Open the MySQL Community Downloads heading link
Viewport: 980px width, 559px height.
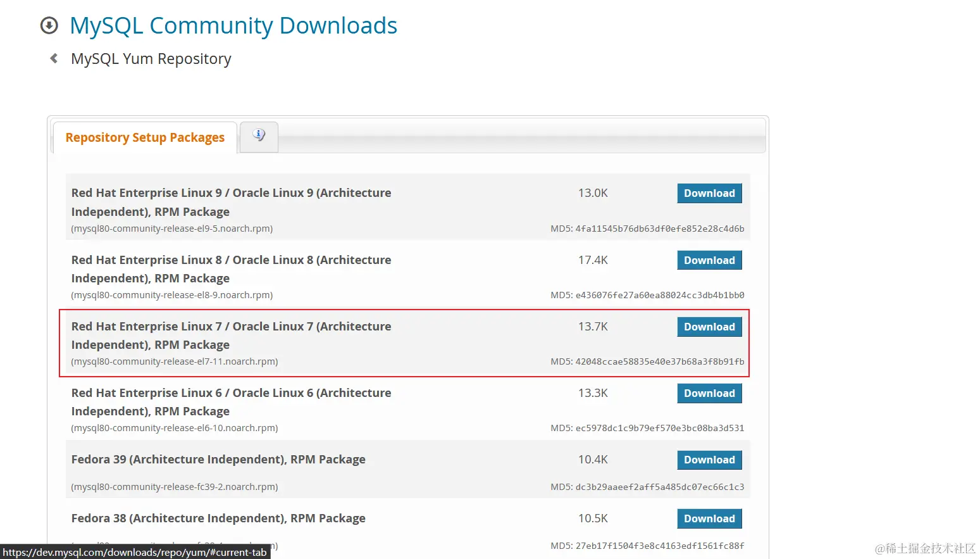[x=233, y=25]
